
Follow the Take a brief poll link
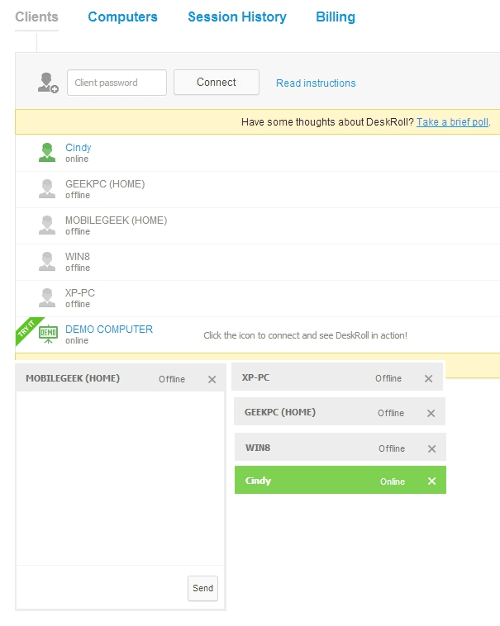(452, 122)
